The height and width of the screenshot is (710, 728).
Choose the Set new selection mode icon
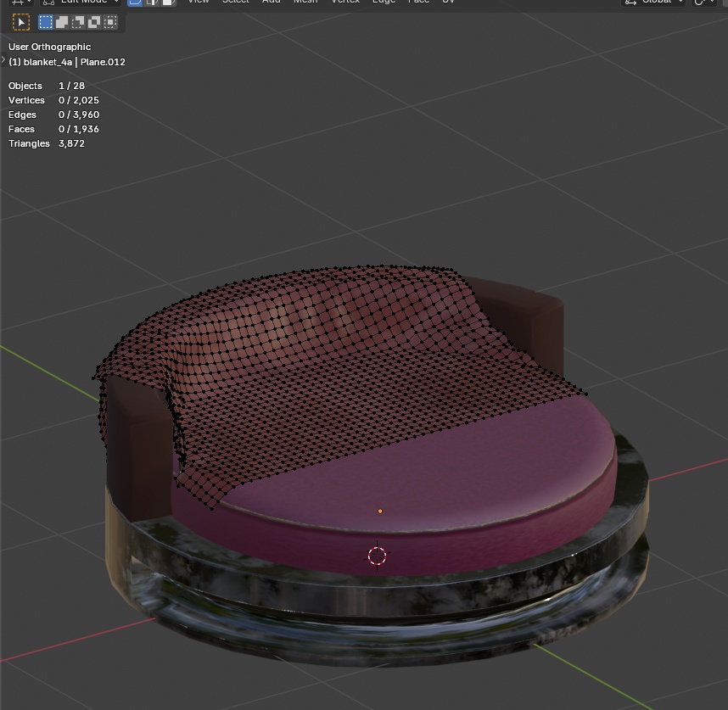click(46, 22)
